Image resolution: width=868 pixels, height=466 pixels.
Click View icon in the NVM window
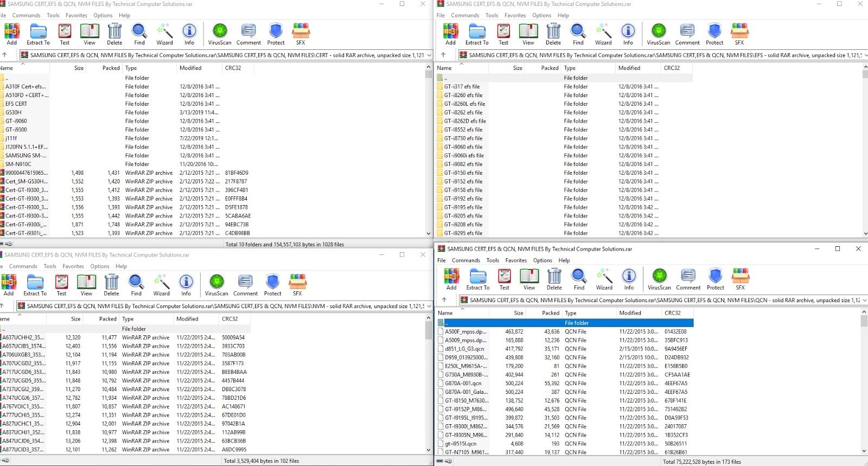(x=86, y=285)
